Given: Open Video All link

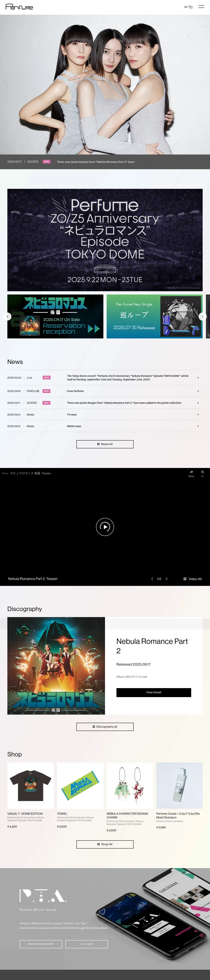Looking at the screenshot, I should tap(193, 579).
